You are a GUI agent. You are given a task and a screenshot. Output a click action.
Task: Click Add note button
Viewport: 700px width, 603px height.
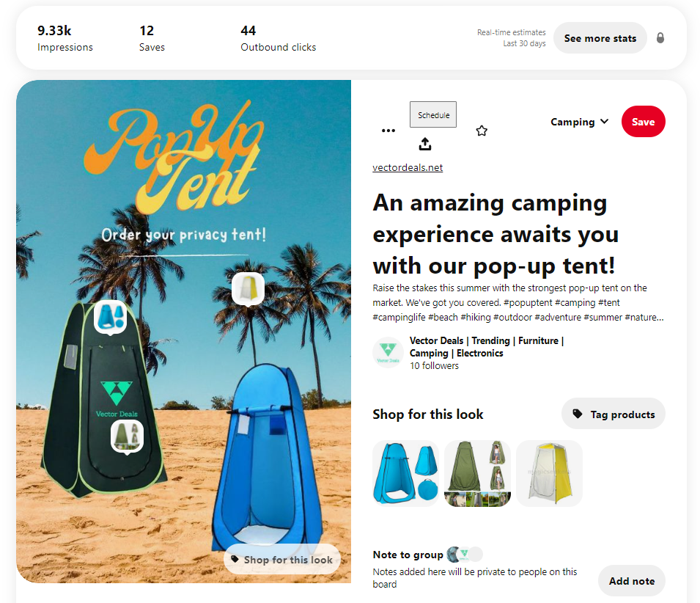coord(631,581)
